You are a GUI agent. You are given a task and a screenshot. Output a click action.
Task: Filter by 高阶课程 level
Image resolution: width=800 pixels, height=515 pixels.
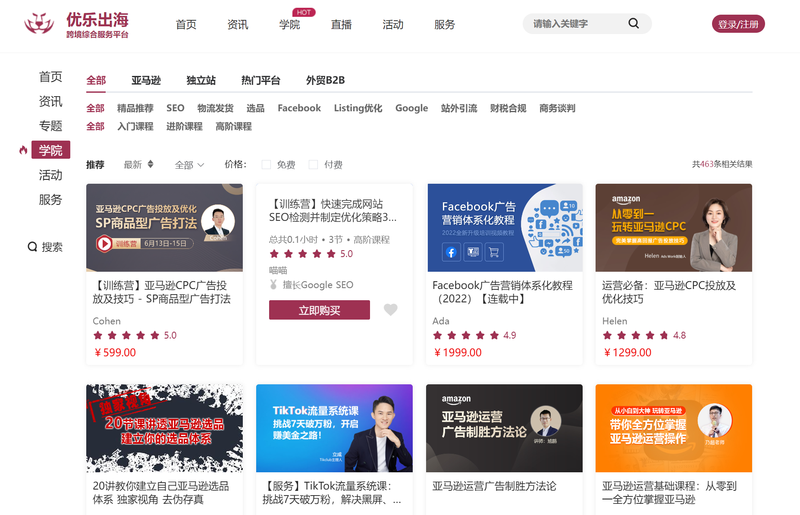[x=234, y=126]
